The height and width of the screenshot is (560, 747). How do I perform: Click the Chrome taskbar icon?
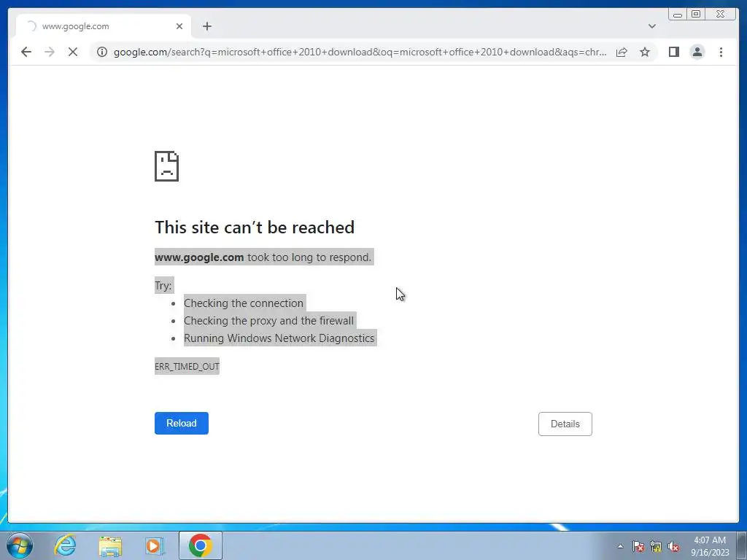pos(200,545)
